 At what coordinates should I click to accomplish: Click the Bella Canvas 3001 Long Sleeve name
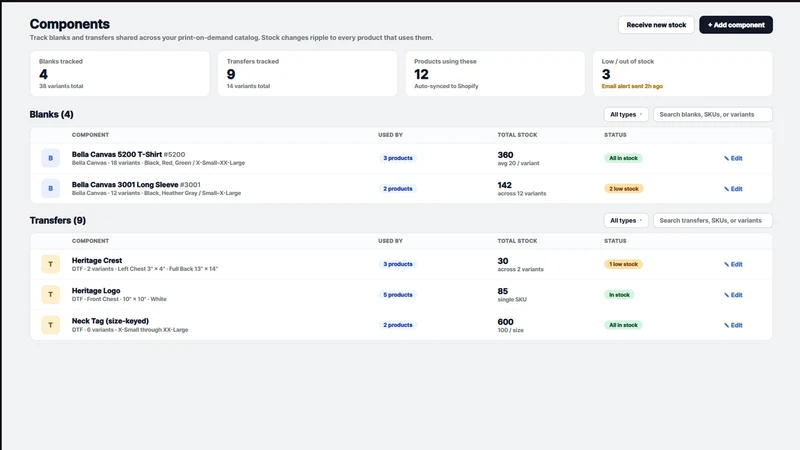[x=125, y=185]
